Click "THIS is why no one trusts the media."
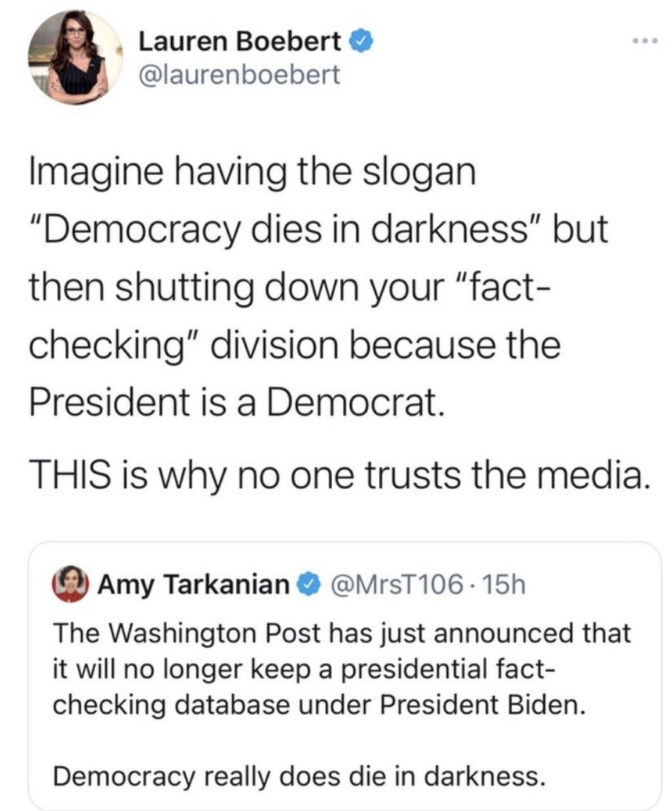The image size is (672, 811). pos(336,475)
